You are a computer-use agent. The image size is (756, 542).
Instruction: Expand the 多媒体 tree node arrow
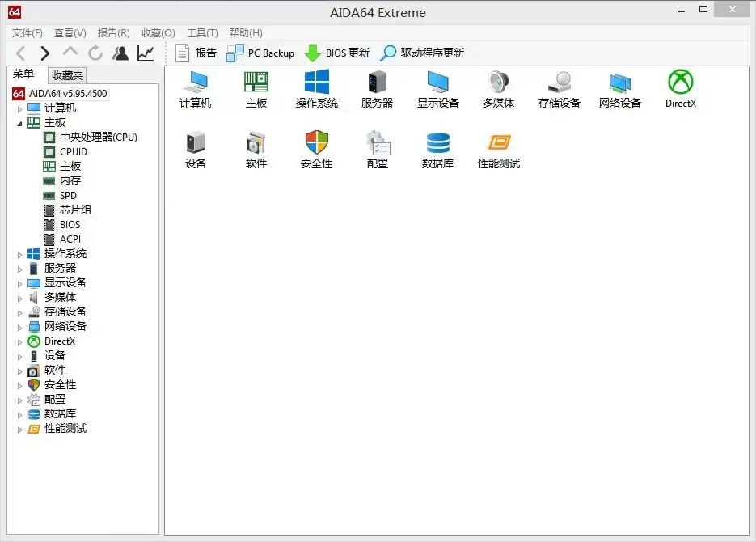click(19, 298)
